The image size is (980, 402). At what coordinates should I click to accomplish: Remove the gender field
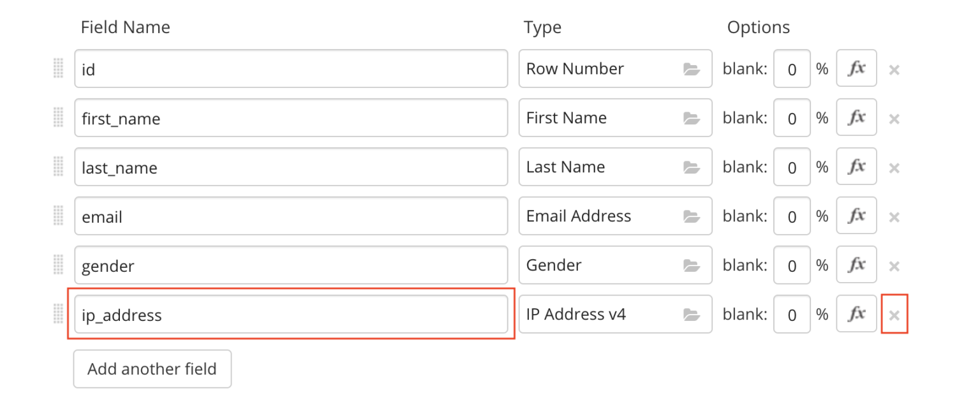(895, 265)
